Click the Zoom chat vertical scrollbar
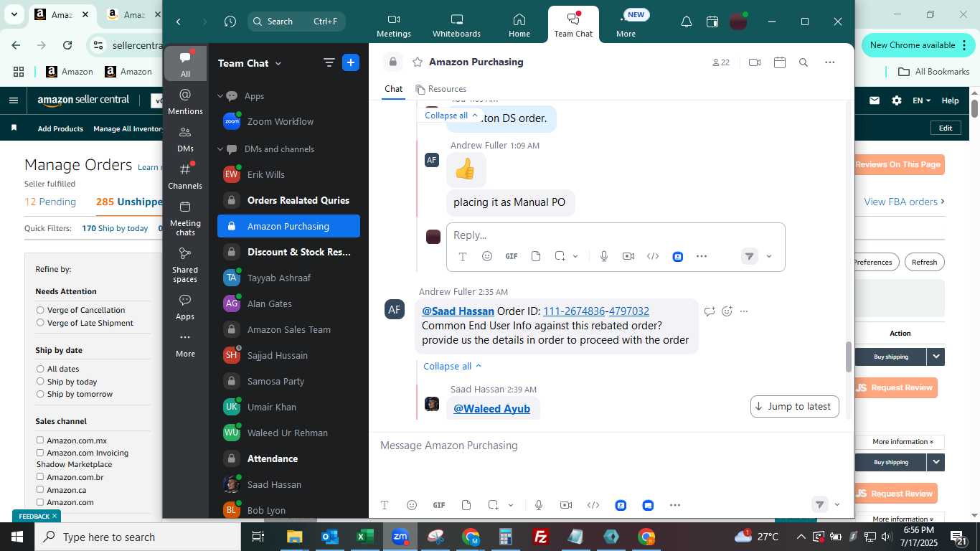Image resolution: width=980 pixels, height=551 pixels. tap(849, 357)
